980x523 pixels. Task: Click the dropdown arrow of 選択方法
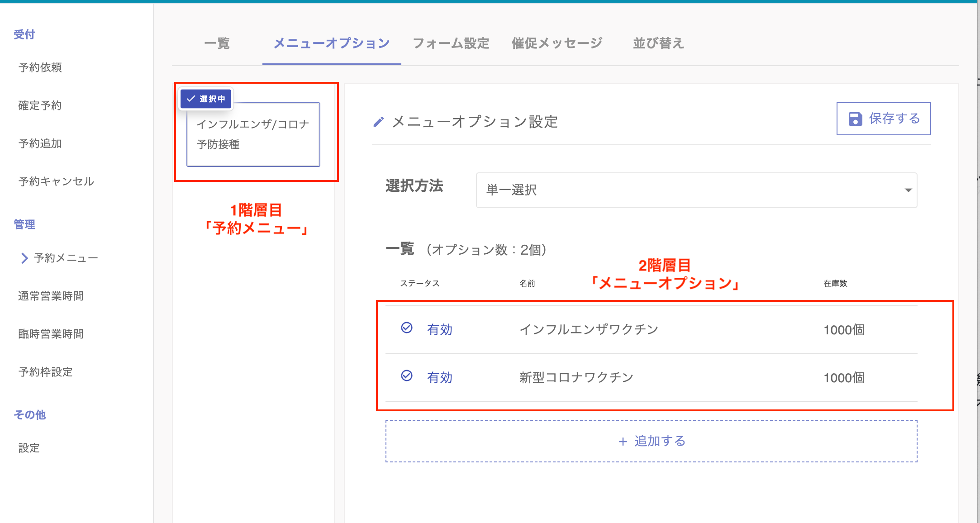point(908,190)
